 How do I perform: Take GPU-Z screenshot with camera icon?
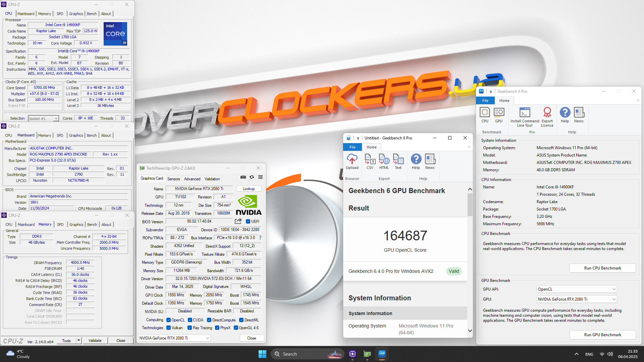pos(243,177)
